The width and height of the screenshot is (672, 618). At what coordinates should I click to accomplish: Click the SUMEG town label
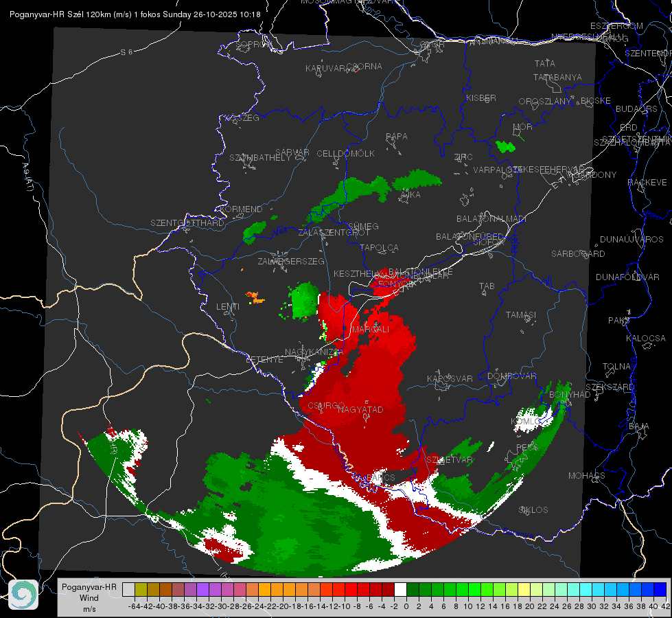(x=363, y=226)
